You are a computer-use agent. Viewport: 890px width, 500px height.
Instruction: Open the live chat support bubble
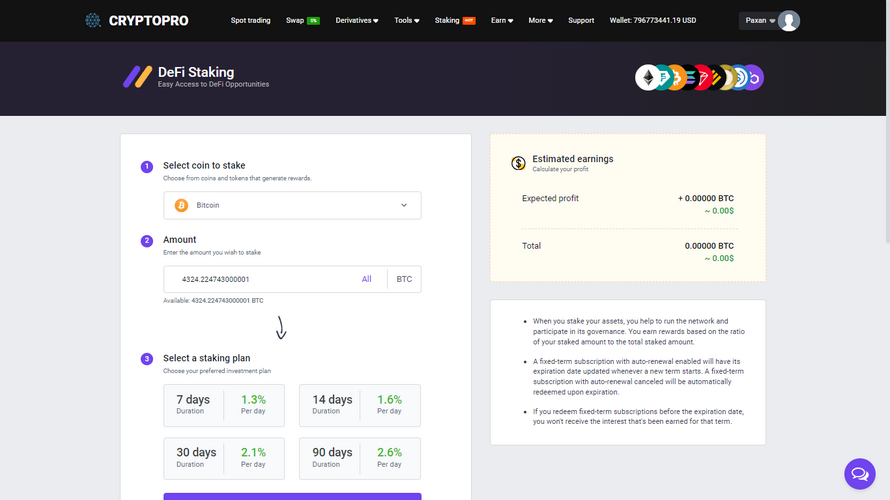coord(859,474)
